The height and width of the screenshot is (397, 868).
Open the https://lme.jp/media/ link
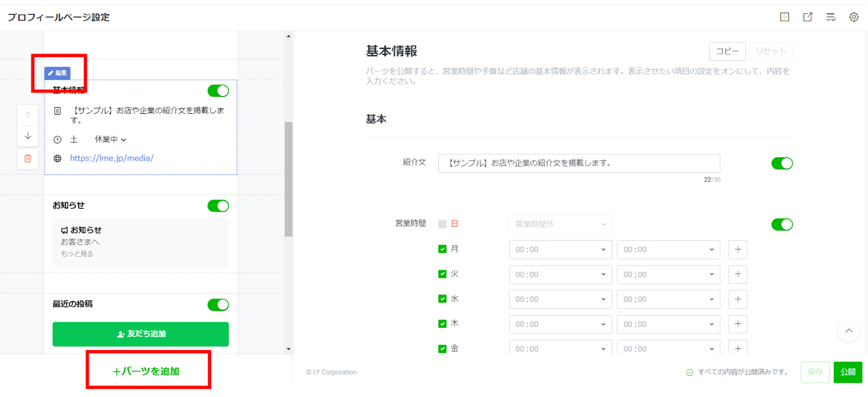(112, 158)
